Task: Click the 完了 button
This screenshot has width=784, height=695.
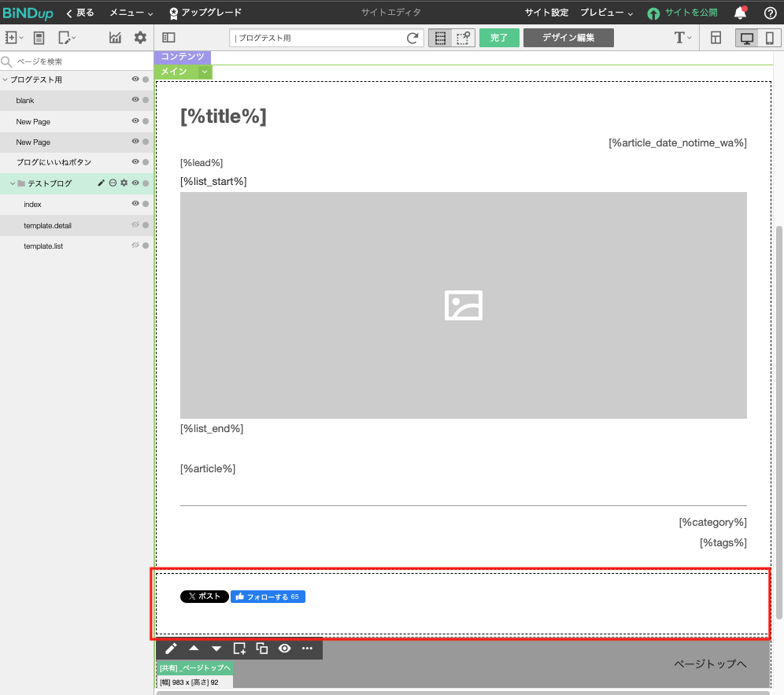Action: (x=499, y=38)
